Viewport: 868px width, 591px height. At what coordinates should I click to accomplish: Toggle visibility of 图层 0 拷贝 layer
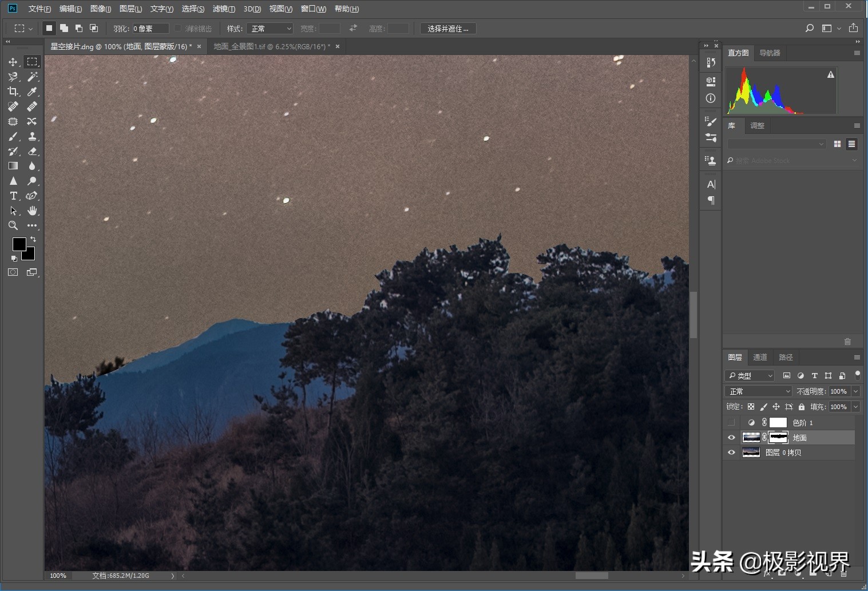pyautogui.click(x=731, y=453)
